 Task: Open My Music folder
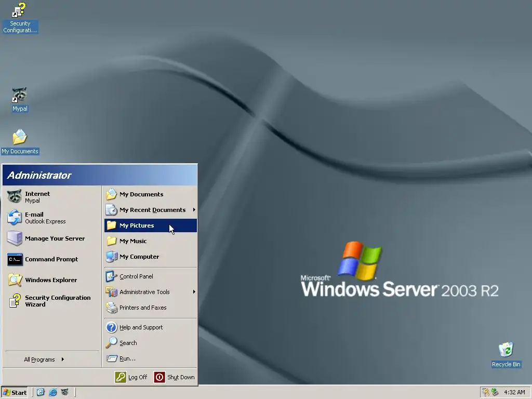(151, 241)
